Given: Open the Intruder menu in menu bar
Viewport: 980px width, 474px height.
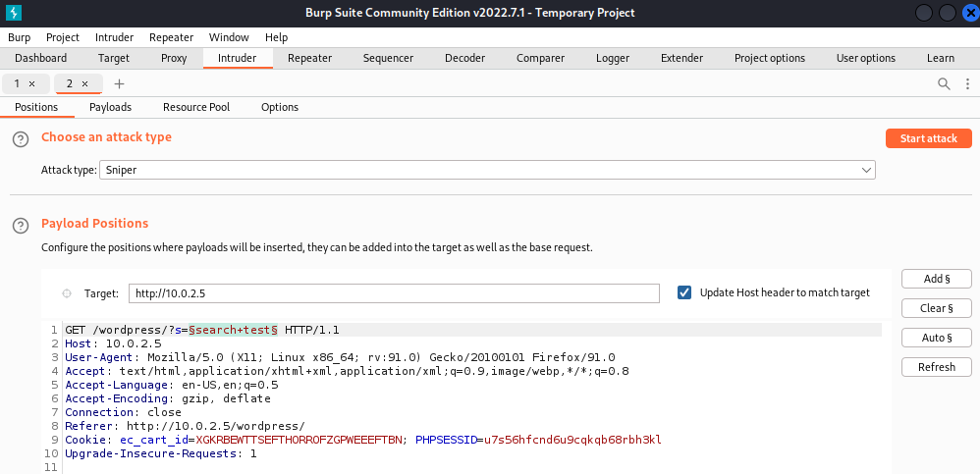Looking at the screenshot, I should [x=114, y=37].
